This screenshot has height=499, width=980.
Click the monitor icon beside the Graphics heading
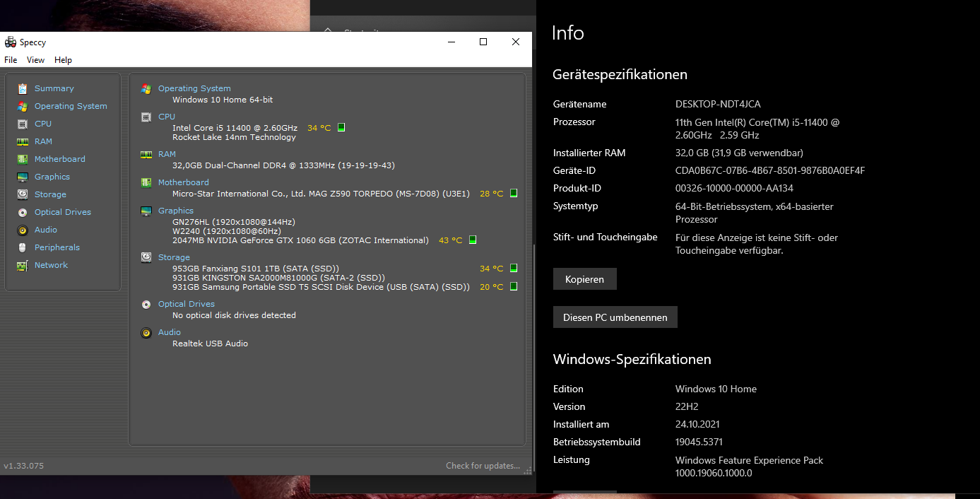point(146,211)
